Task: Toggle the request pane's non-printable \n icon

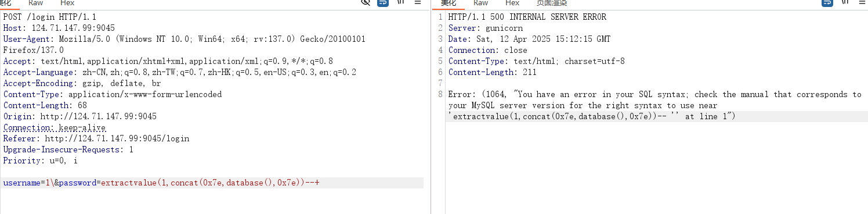Action: tap(400, 2)
